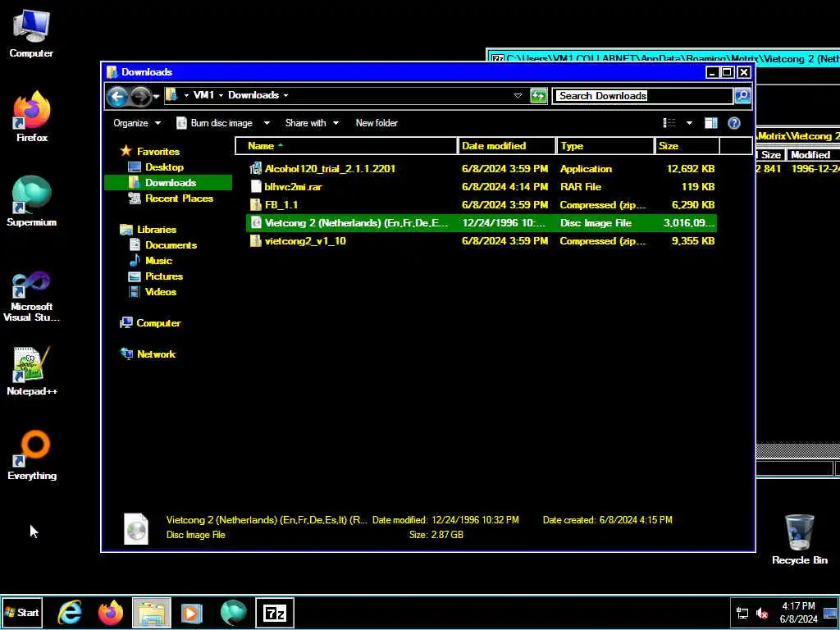Open the Supermium desktop shortcut

point(31,201)
